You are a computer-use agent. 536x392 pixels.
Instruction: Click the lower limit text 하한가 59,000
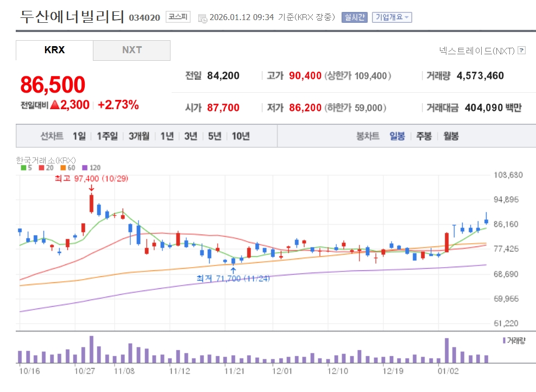tap(355, 108)
